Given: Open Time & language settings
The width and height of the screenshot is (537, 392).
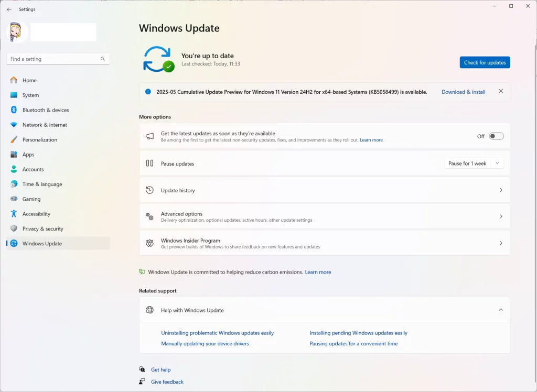Looking at the screenshot, I should (58, 184).
